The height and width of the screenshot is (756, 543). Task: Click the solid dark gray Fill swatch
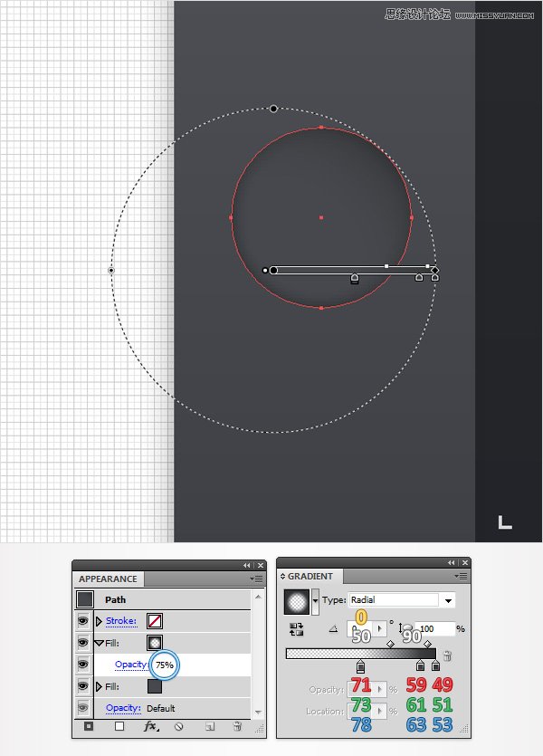coord(155,686)
